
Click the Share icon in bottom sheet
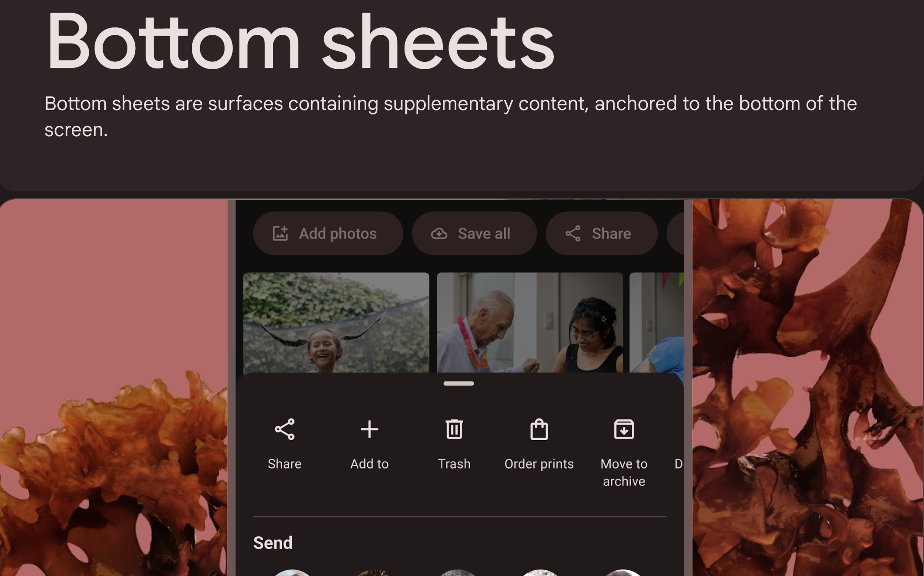[x=285, y=429]
